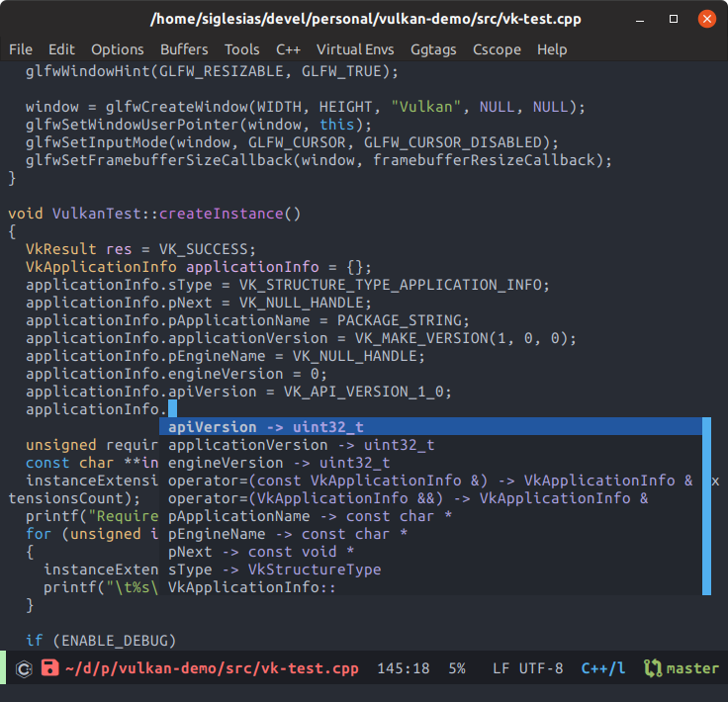Image resolution: width=728 pixels, height=702 pixels.
Task: Minimize the Emacs window
Action: tap(640, 19)
